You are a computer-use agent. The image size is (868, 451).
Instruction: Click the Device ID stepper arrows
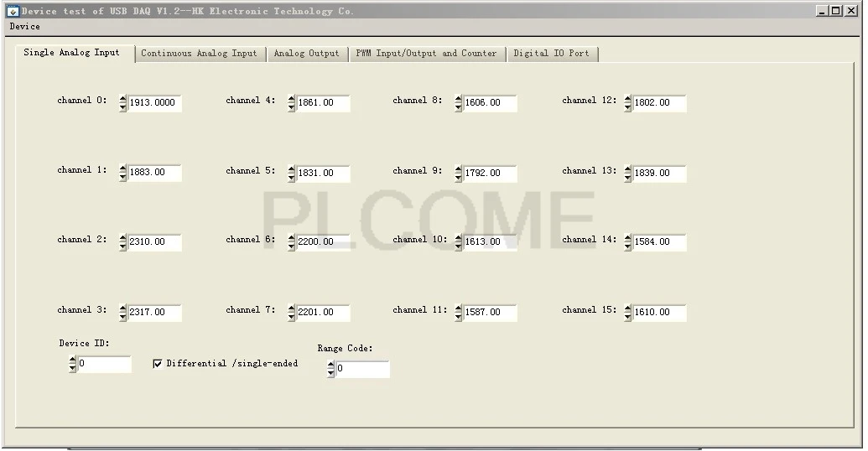pos(72,364)
